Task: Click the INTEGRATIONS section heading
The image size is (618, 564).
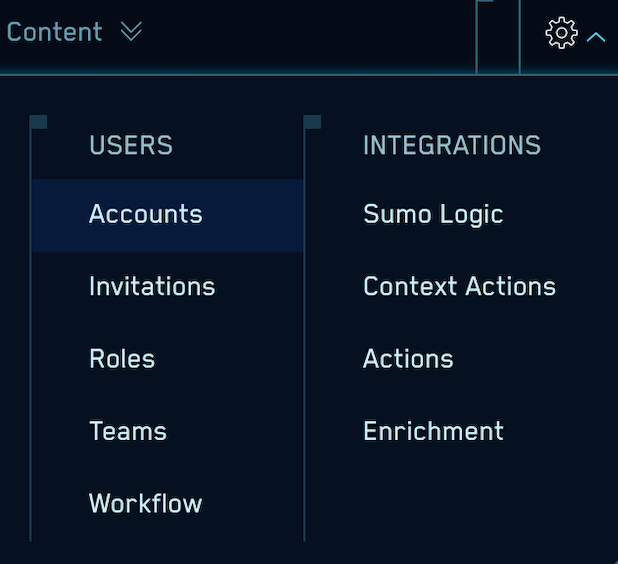Action: 452,145
